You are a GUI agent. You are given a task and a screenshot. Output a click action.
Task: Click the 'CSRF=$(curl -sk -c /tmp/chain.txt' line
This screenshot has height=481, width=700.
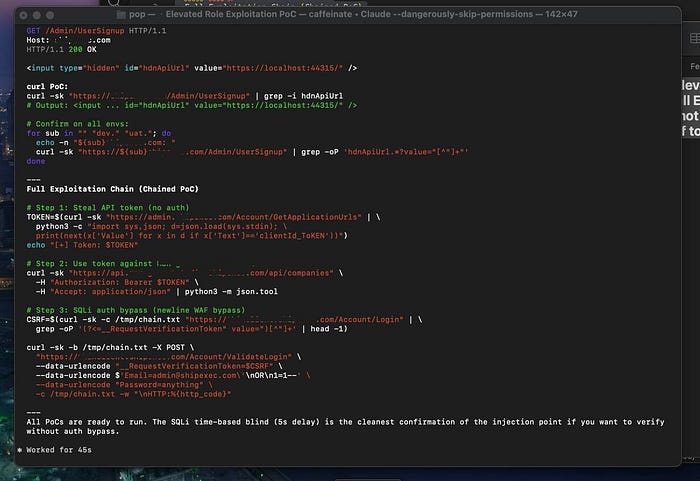point(224,320)
